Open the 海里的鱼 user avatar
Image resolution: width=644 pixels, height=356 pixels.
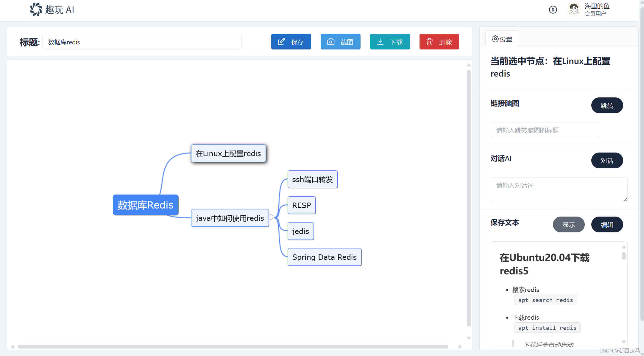pyautogui.click(x=574, y=9)
